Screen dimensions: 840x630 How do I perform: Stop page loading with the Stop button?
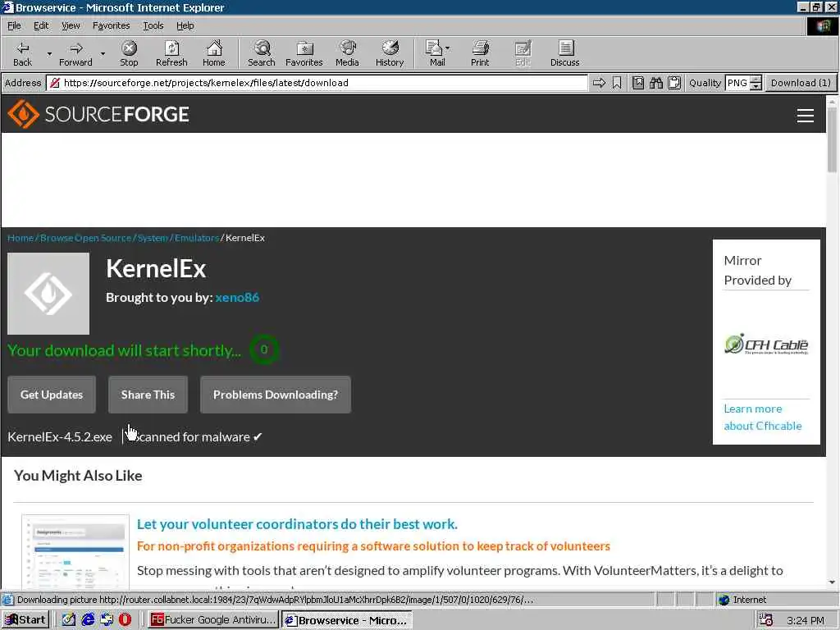tap(129, 53)
